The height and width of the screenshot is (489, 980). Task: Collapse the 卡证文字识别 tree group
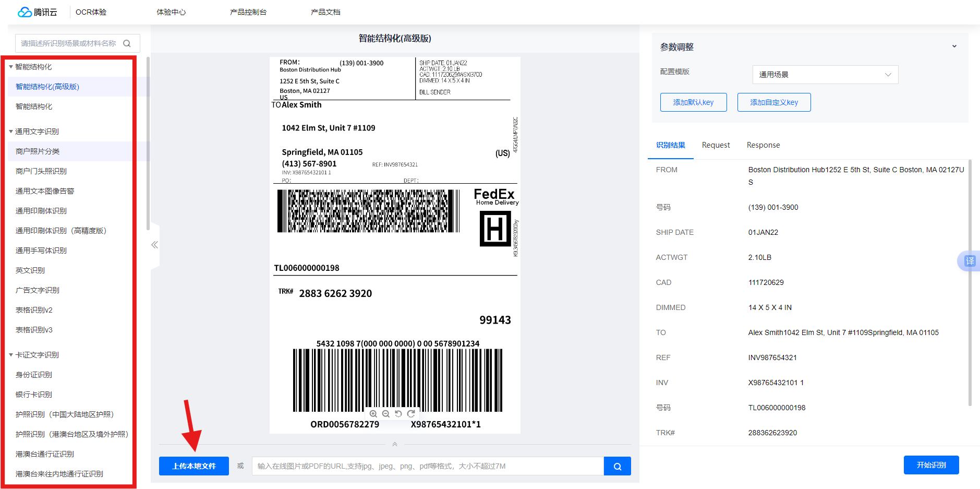pos(11,355)
